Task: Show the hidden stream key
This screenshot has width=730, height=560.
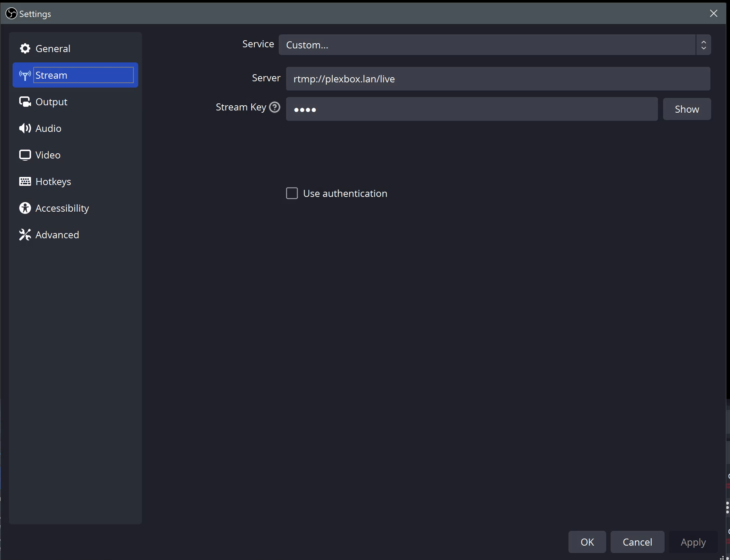Action: [686, 109]
